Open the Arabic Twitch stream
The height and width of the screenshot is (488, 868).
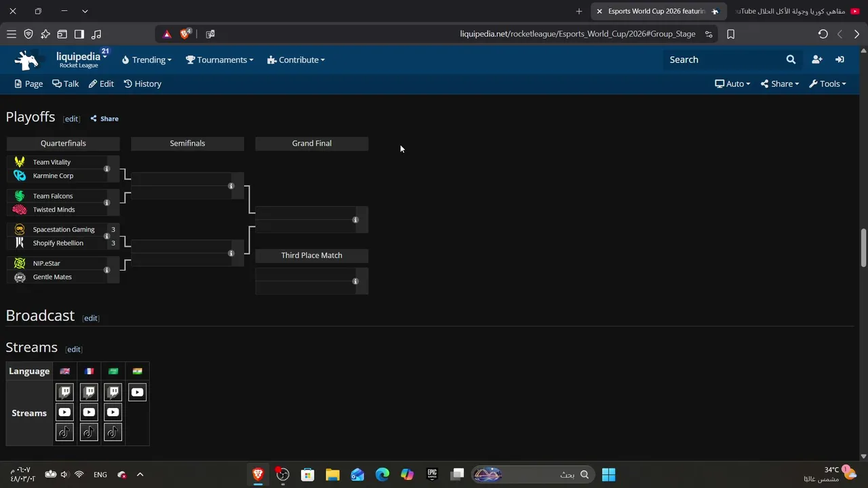click(x=113, y=392)
